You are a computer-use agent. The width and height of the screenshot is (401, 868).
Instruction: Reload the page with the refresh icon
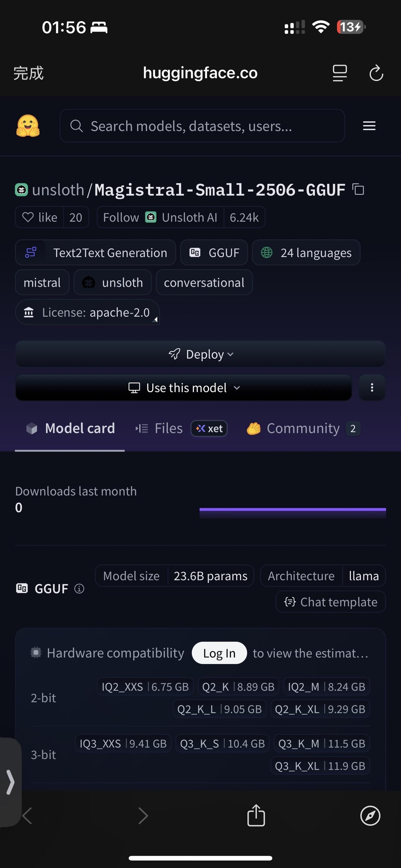click(x=376, y=73)
